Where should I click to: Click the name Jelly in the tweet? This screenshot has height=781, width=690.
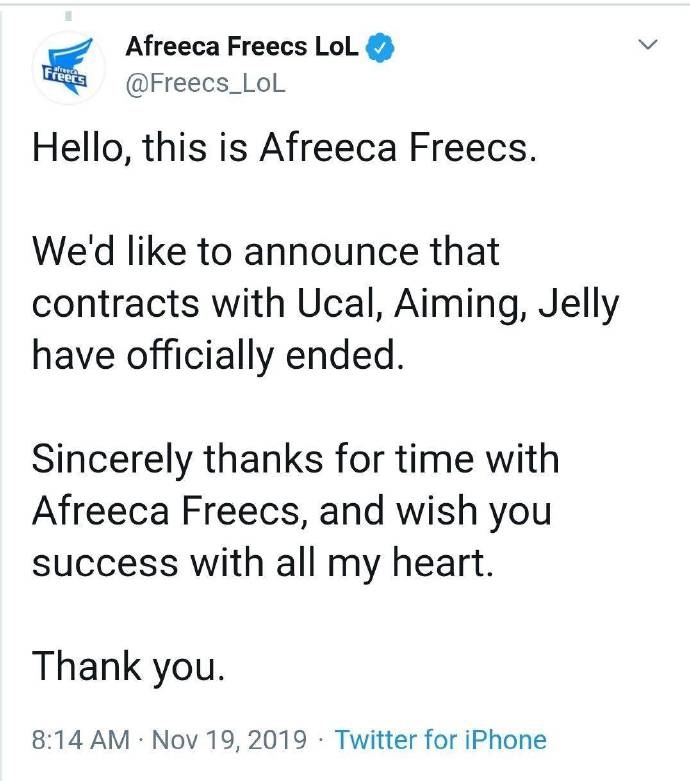pos(579,302)
